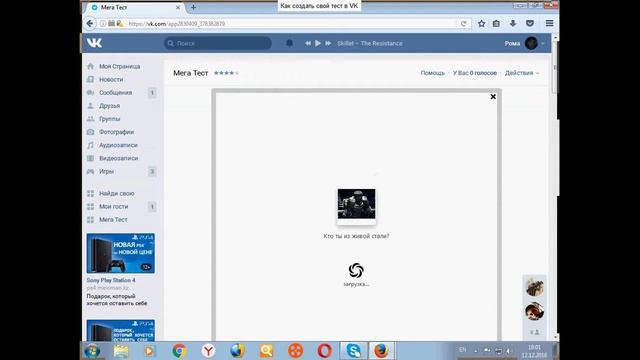Click the Pocket icon in toolbar
640x360 pixels.
point(530,23)
